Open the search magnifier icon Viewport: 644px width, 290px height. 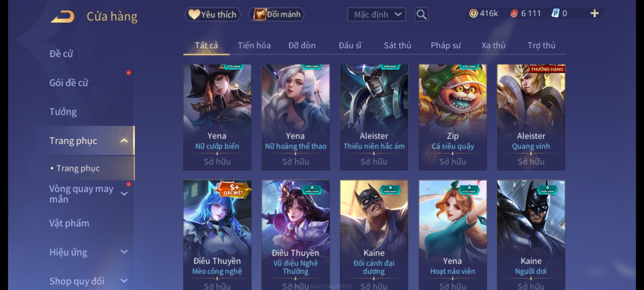tap(421, 15)
